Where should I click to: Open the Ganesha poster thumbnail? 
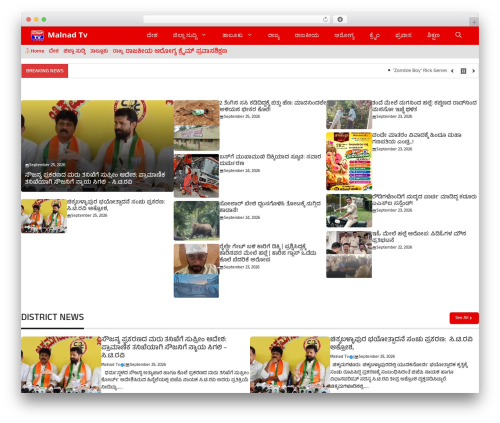coord(349,161)
